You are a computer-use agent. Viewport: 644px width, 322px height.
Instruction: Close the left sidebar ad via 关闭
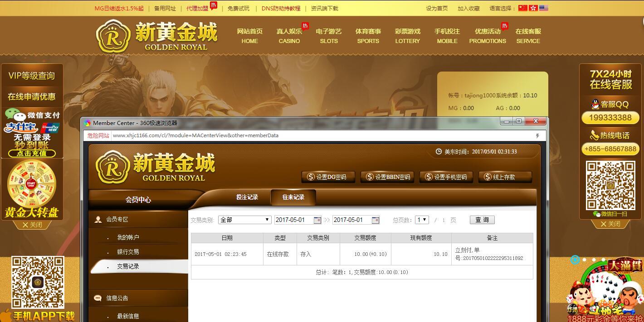(x=31, y=225)
